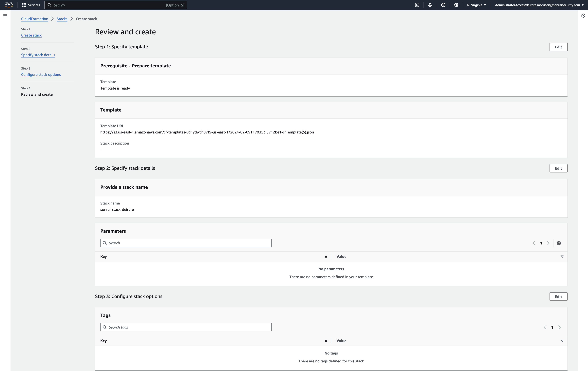Image resolution: width=588 pixels, height=371 pixels.
Task: Click Parameters page number 1
Action: click(541, 243)
